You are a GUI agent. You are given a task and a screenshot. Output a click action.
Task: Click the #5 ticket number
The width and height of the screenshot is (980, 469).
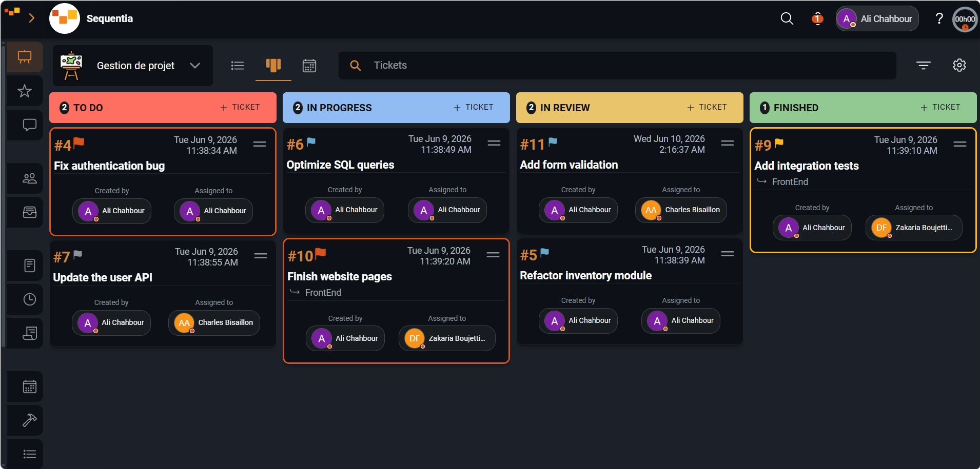point(528,255)
